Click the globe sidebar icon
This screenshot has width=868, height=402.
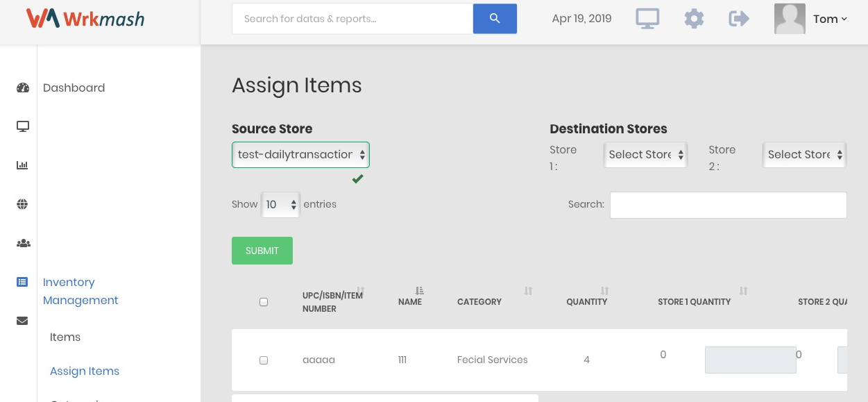22,204
